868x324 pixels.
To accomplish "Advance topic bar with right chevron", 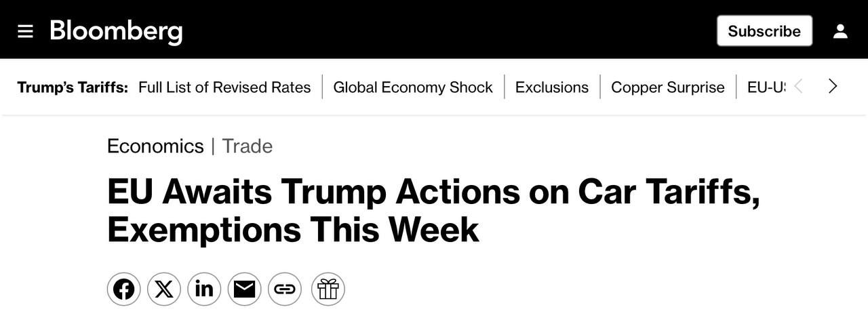I will click(x=833, y=87).
